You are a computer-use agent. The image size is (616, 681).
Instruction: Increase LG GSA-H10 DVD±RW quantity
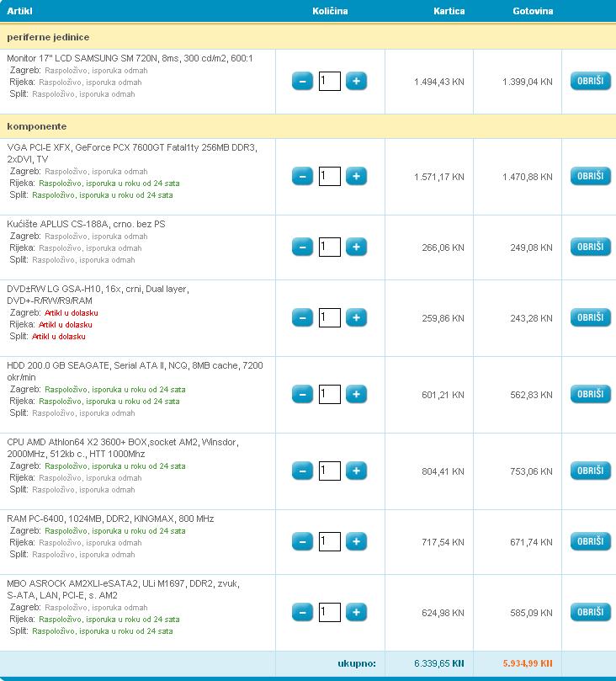click(x=356, y=318)
